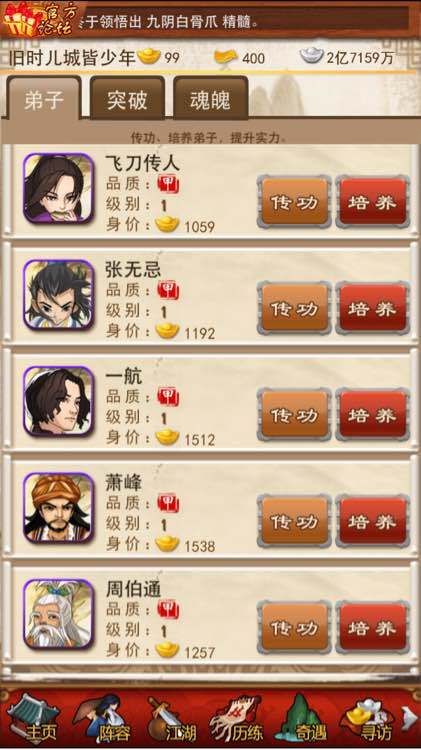Screen dimensions: 421x750
Task: Click 传功 for 飞刀传人
Action: [294, 202]
